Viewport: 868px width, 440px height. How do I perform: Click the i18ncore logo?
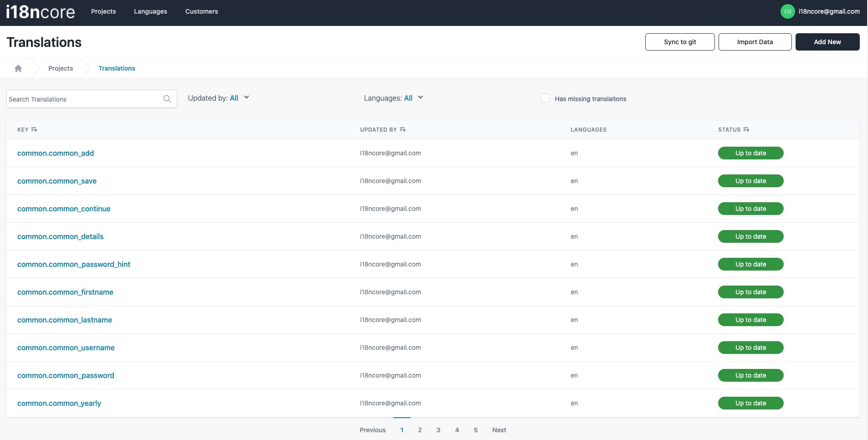(x=41, y=11)
